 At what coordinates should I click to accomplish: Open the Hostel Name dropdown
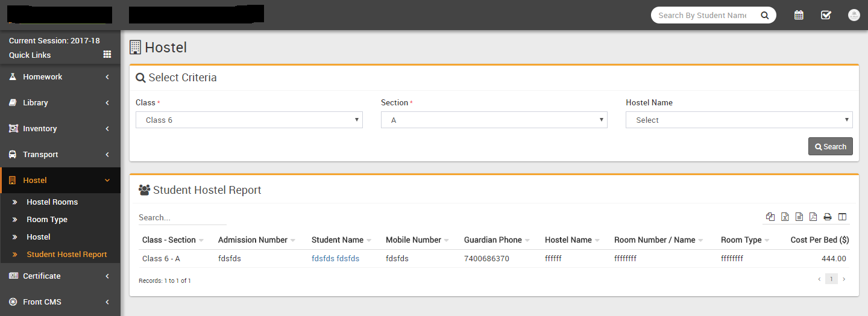(739, 120)
